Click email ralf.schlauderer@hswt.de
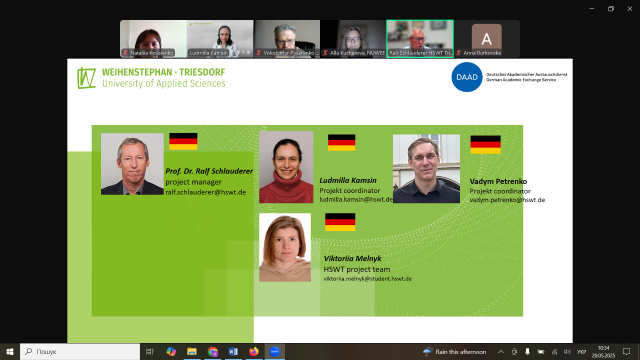The width and height of the screenshot is (640, 360). pyautogui.click(x=206, y=192)
